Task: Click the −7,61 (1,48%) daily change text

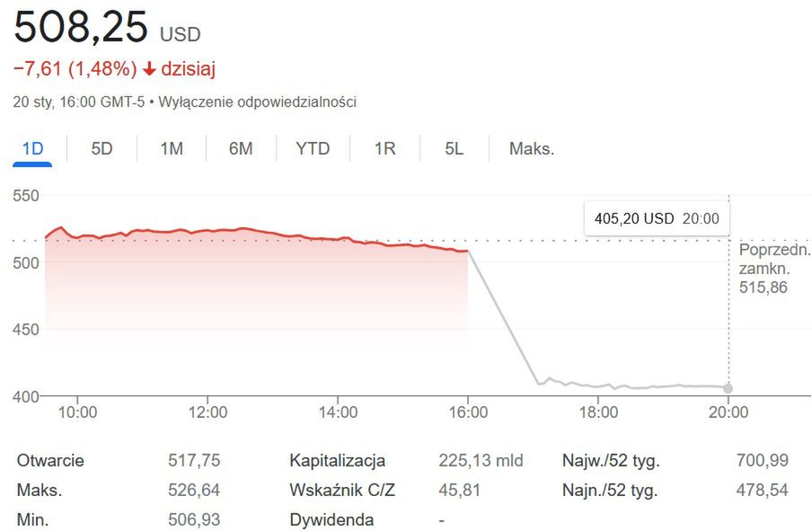Action: click(x=75, y=69)
